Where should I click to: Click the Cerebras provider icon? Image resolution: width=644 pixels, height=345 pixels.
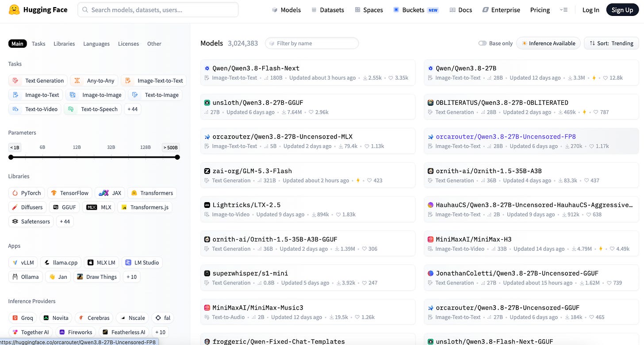(x=81, y=318)
